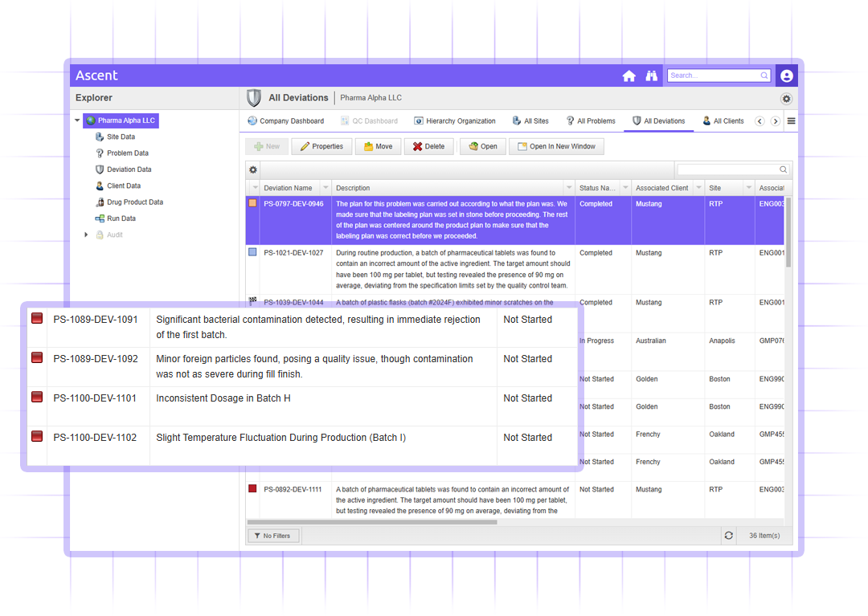
Task: Open the binoculars search icon
Action: click(652, 76)
